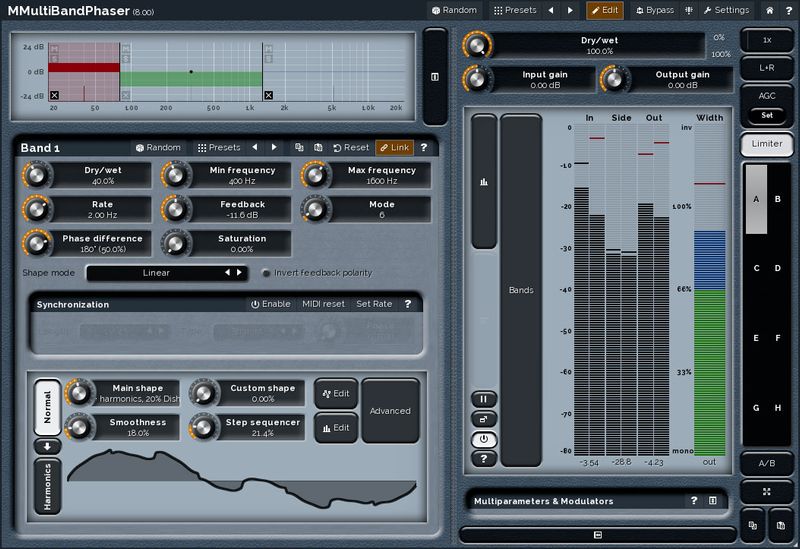Open the Advanced shape editor
Image resolution: width=800 pixels, height=549 pixels.
click(x=390, y=411)
